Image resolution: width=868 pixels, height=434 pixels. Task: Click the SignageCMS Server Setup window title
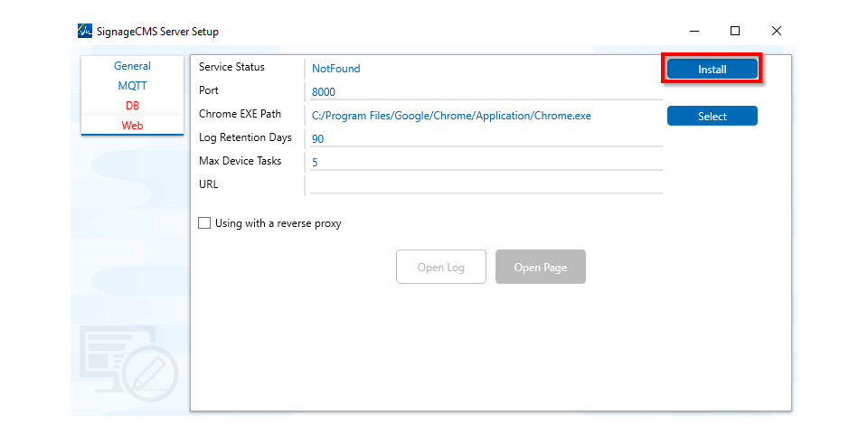(157, 32)
